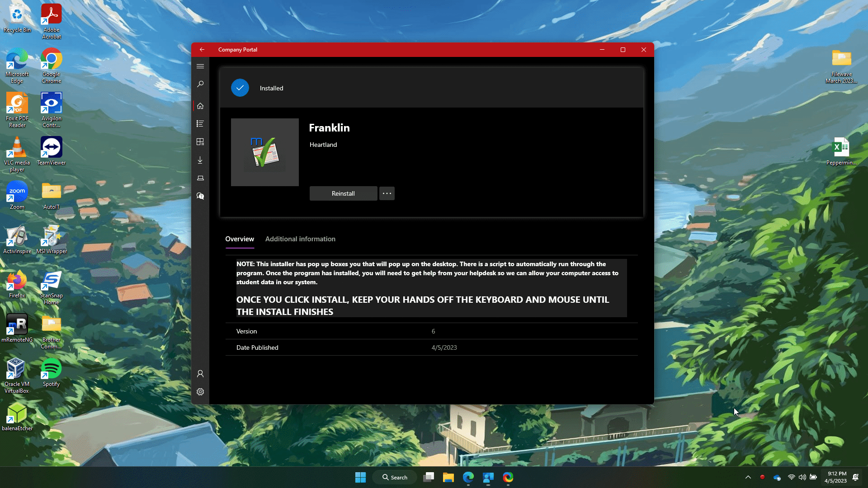Open the Peppermin Excel file on desktop

(841, 151)
